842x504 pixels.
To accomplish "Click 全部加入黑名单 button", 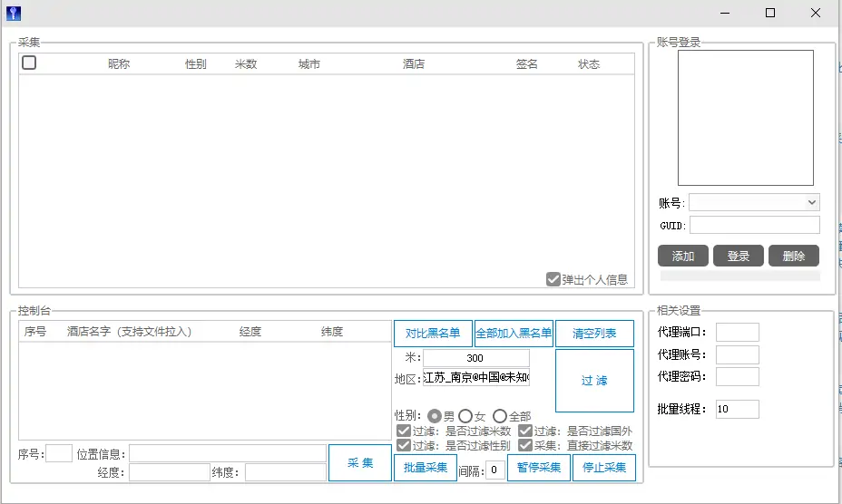I will tap(514, 334).
